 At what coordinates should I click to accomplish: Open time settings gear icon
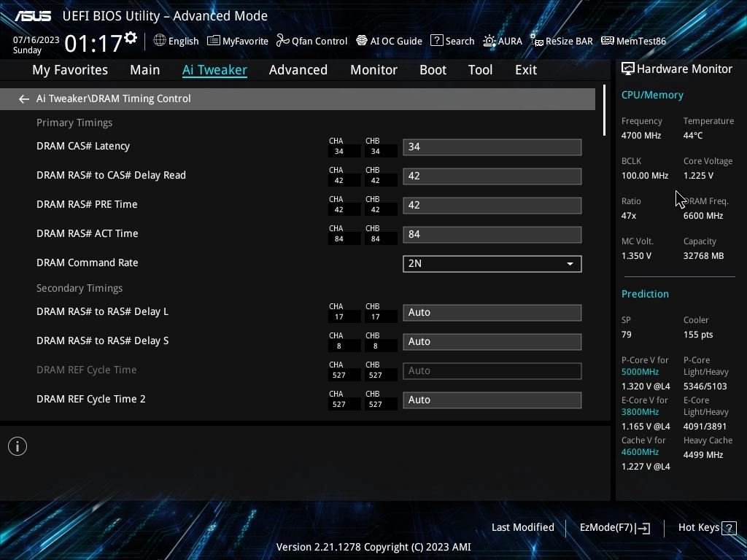131,38
